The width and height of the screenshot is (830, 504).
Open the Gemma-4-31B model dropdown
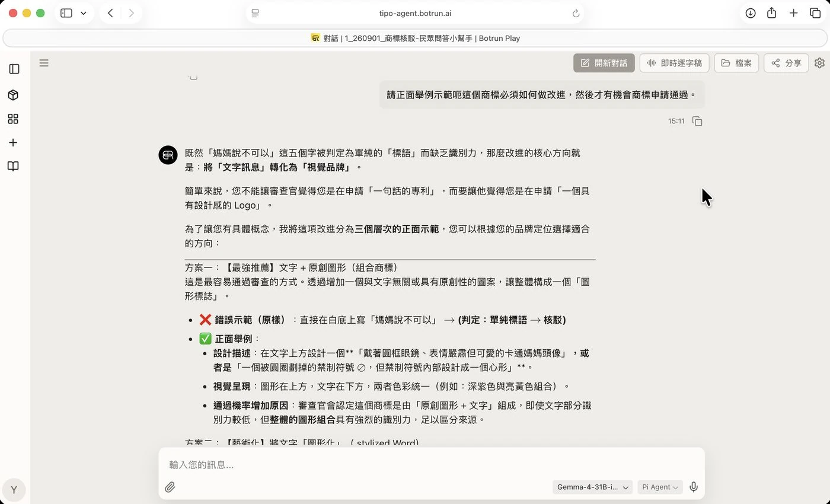pos(592,487)
